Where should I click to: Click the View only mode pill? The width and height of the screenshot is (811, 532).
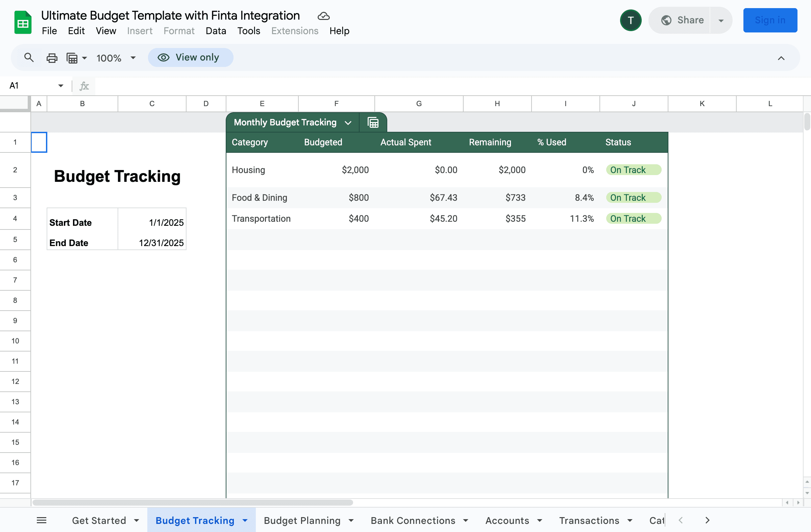click(191, 57)
